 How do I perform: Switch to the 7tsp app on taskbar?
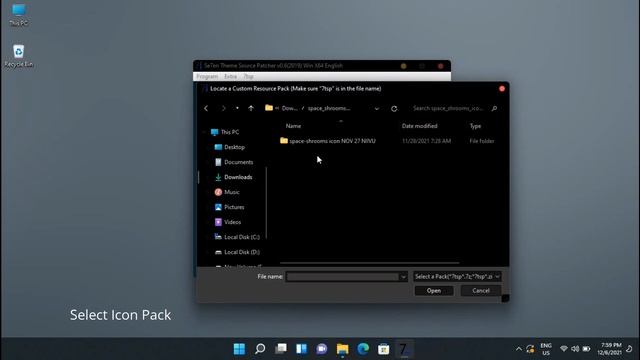(404, 349)
